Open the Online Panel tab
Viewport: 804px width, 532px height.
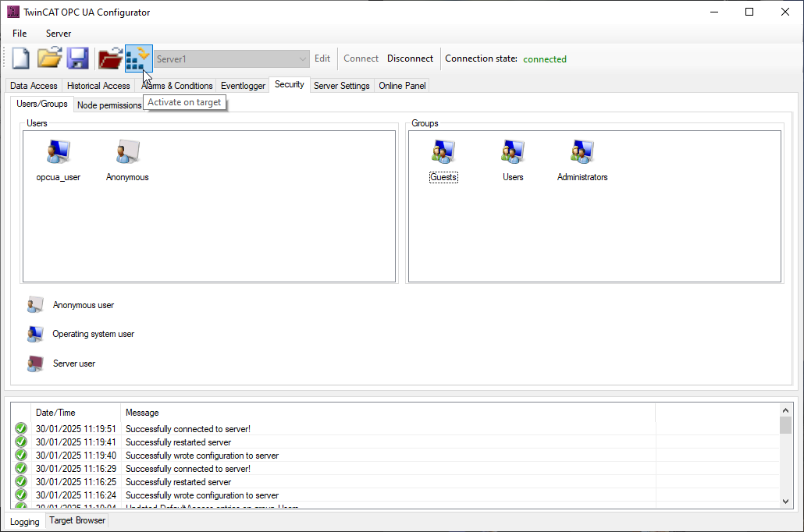402,86
